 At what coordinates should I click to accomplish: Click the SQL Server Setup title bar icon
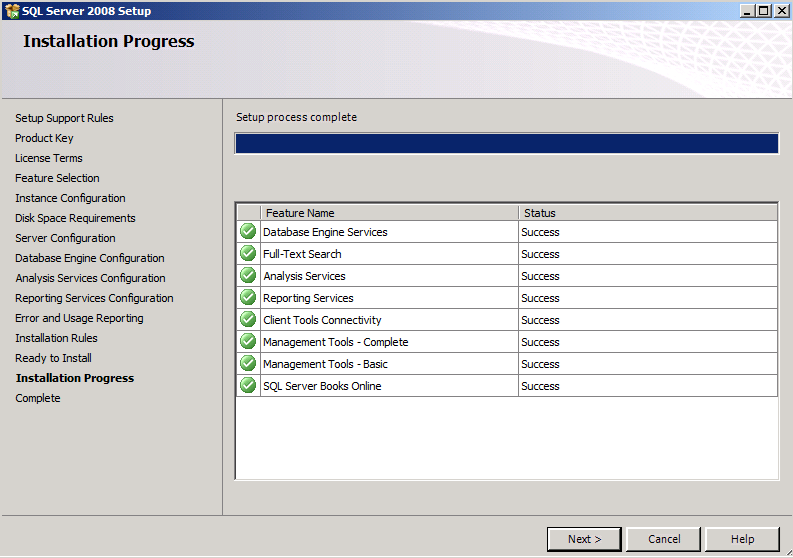pyautogui.click(x=12, y=11)
